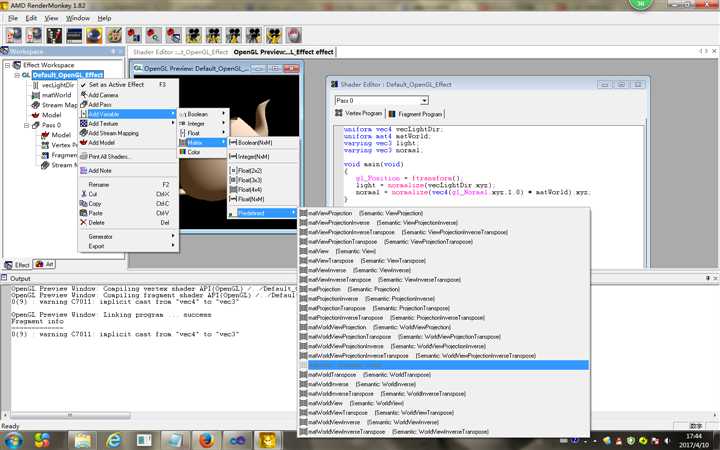Click the matrix icon next to matWorld
Image resolution: width=720 pixels, height=450 pixels.
[35, 95]
